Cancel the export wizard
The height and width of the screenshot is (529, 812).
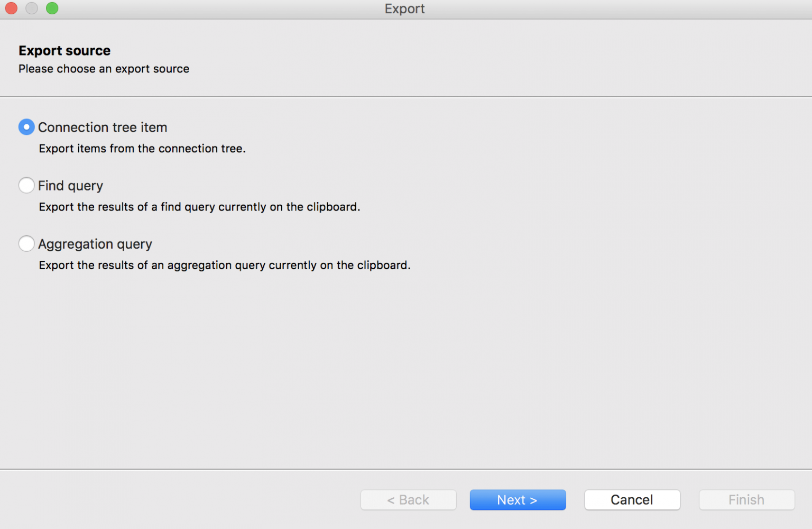[632, 499]
